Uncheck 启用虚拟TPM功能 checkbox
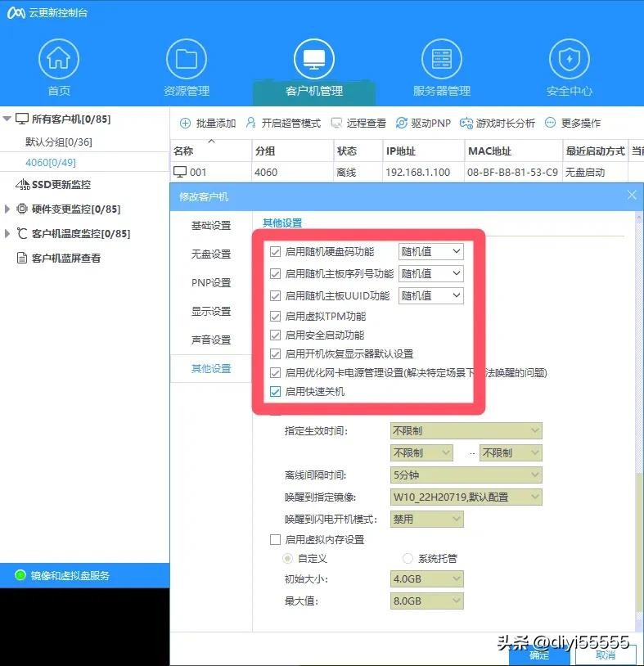Screen dimensions: 644x666 pyautogui.click(x=275, y=317)
